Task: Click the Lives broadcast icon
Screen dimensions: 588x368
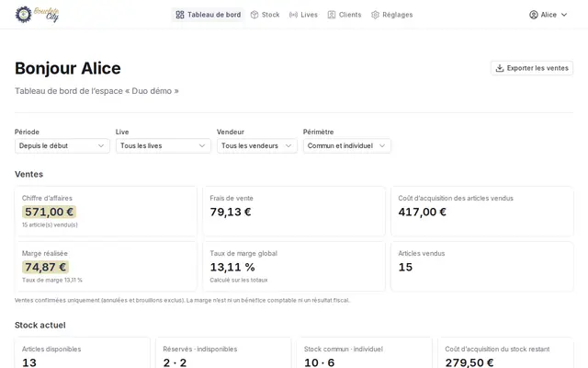Action: [x=293, y=15]
